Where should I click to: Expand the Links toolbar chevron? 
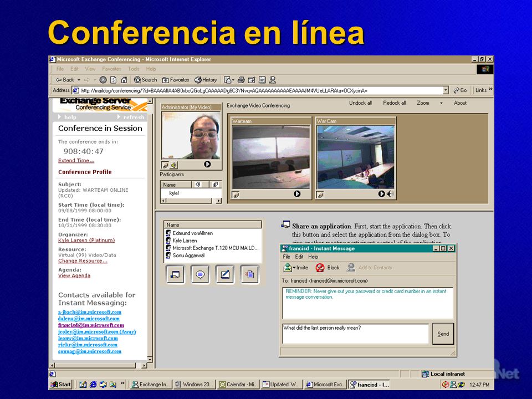coord(490,90)
